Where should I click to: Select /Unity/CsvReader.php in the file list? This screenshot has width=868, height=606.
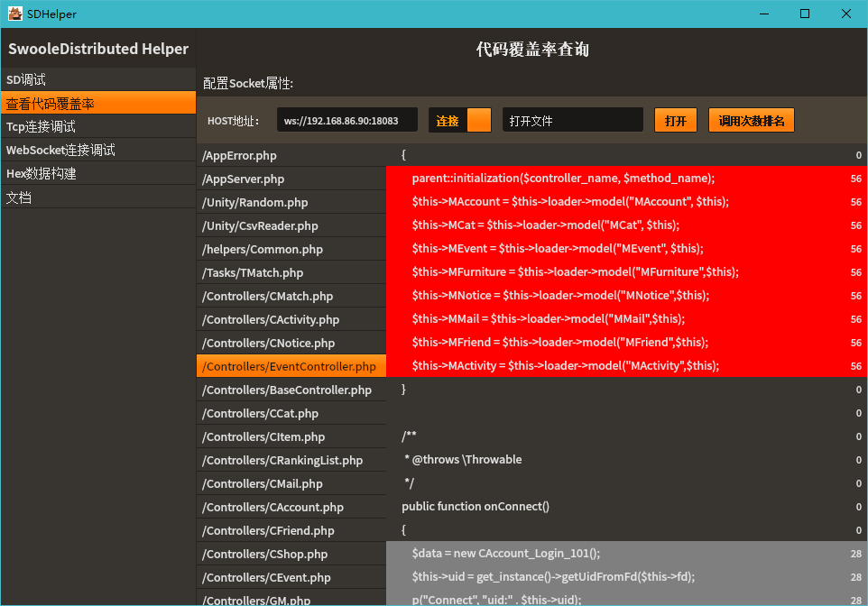[x=291, y=225]
